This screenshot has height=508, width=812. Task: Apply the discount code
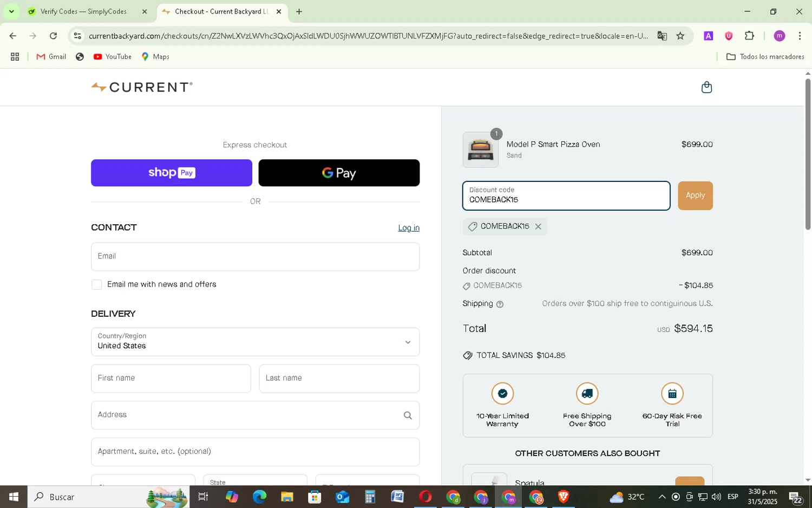point(695,196)
